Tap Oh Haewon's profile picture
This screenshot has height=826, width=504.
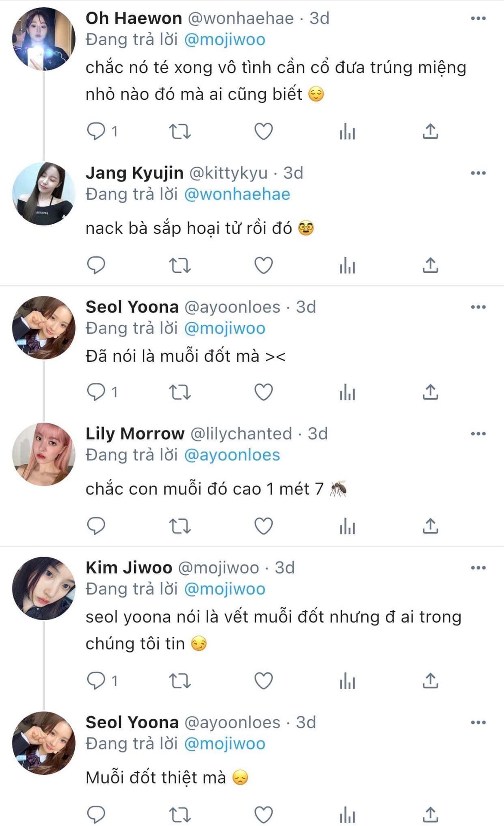coord(43,39)
